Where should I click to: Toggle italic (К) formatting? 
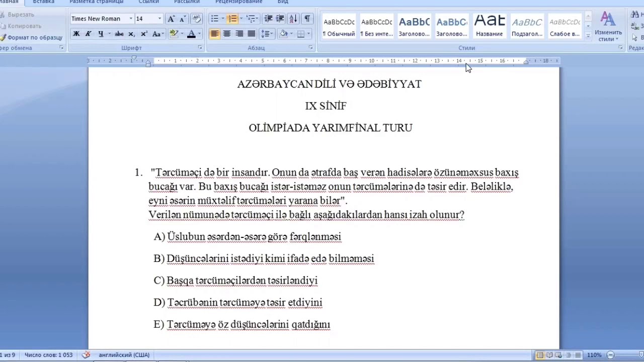point(89,34)
